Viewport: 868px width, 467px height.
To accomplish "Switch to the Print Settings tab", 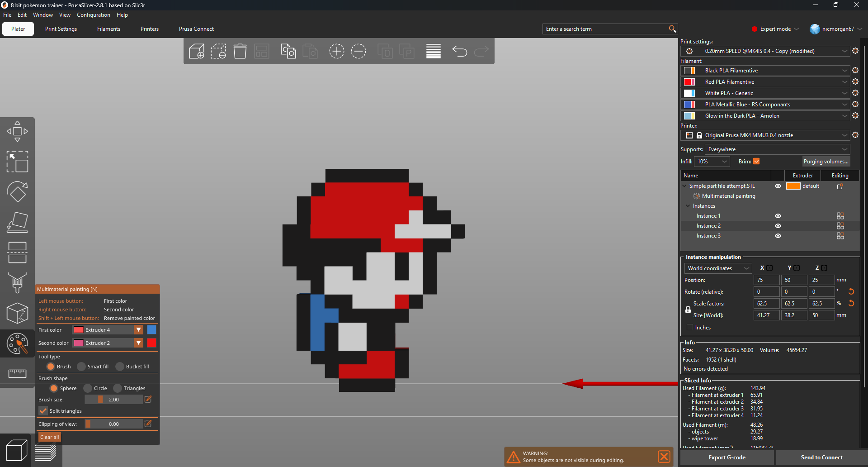I will 61,29.
